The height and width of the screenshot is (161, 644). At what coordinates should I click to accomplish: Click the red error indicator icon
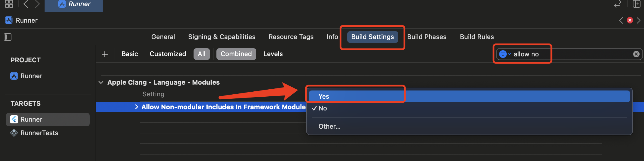[x=630, y=20]
